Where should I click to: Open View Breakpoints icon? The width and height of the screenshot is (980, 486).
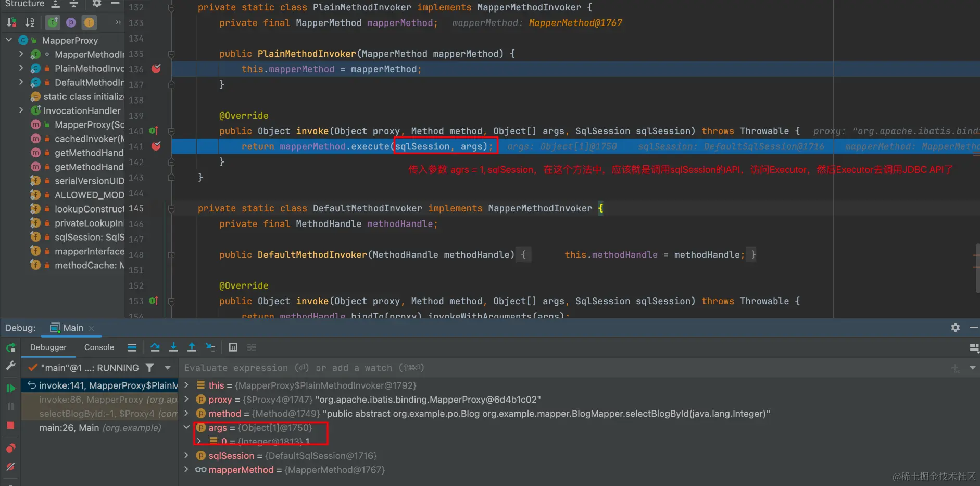click(x=10, y=448)
